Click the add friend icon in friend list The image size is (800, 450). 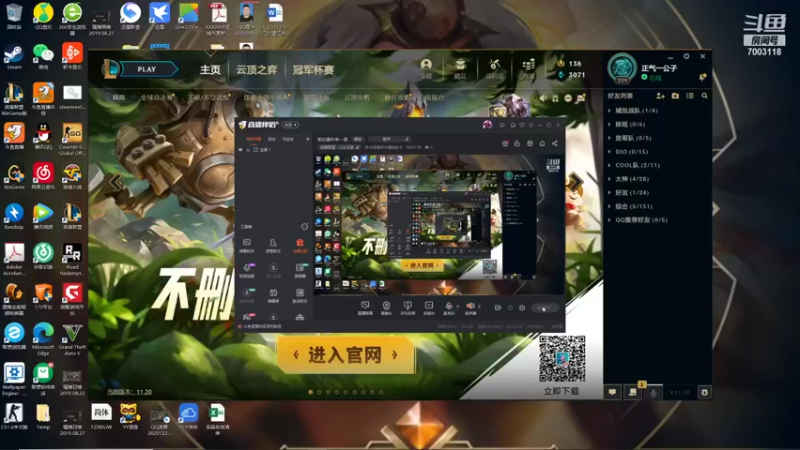point(660,96)
